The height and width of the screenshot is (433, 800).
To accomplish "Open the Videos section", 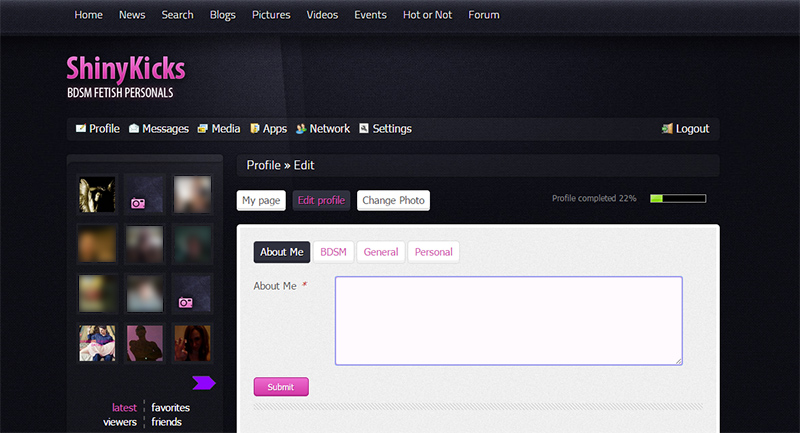I will 322,15.
